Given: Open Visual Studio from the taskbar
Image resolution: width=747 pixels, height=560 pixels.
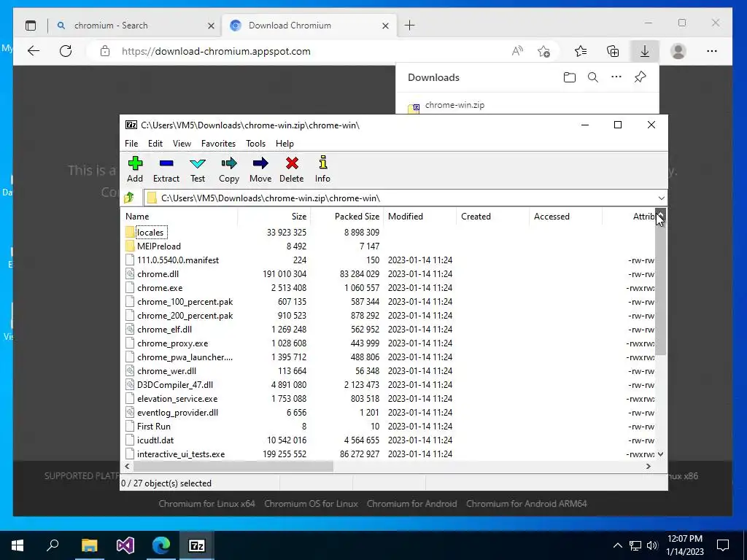Looking at the screenshot, I should (x=125, y=545).
